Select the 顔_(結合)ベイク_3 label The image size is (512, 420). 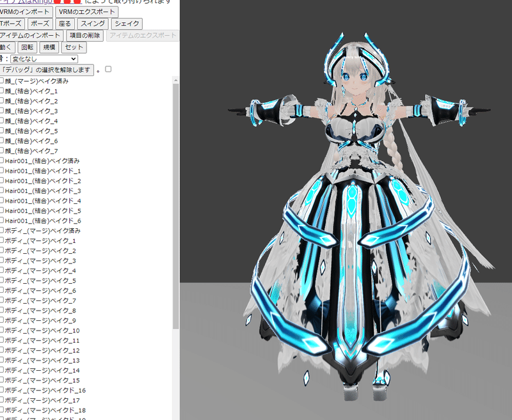coord(31,111)
